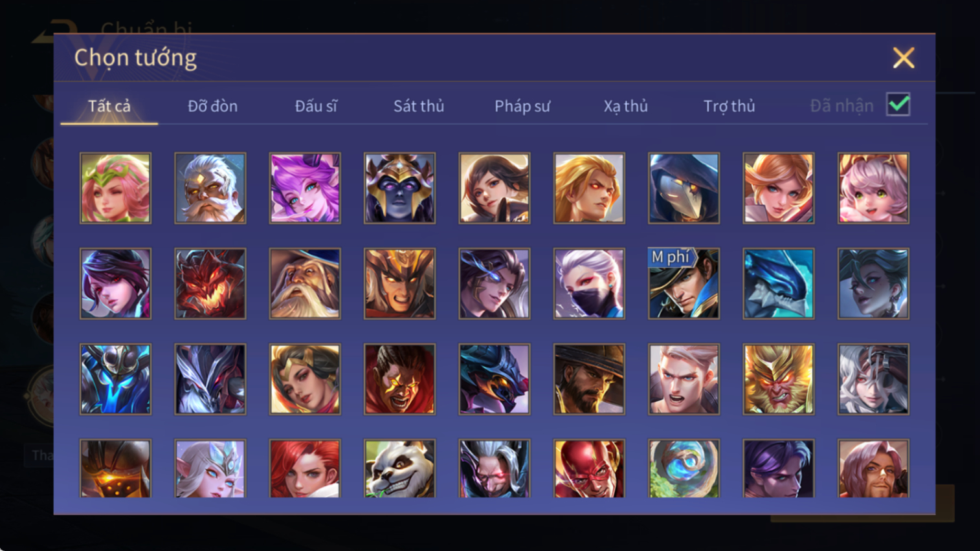Show the Sát thủ hero list
Image resolution: width=980 pixels, height=551 pixels.
tap(419, 106)
